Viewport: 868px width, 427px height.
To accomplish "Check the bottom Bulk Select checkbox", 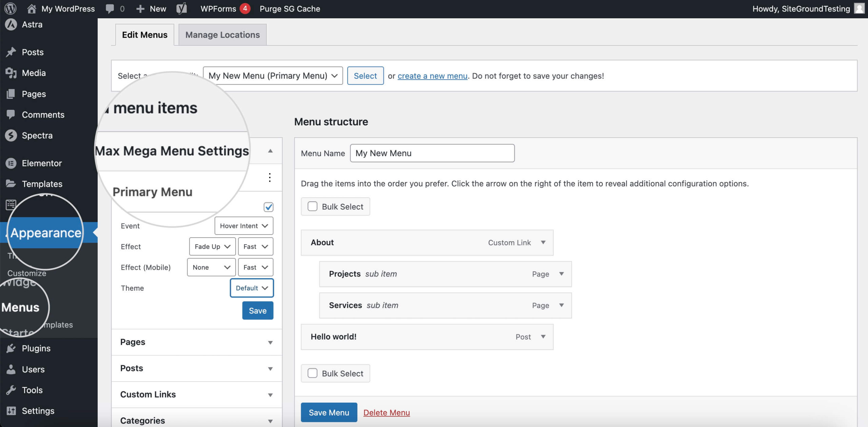I will 312,373.
